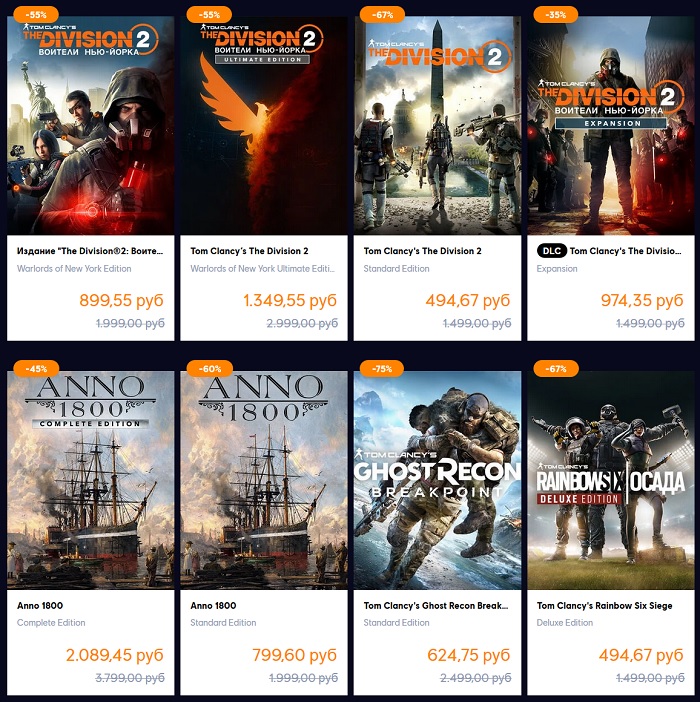
Task: Select The Division 2 Standard Edition cover art
Action: (437, 125)
